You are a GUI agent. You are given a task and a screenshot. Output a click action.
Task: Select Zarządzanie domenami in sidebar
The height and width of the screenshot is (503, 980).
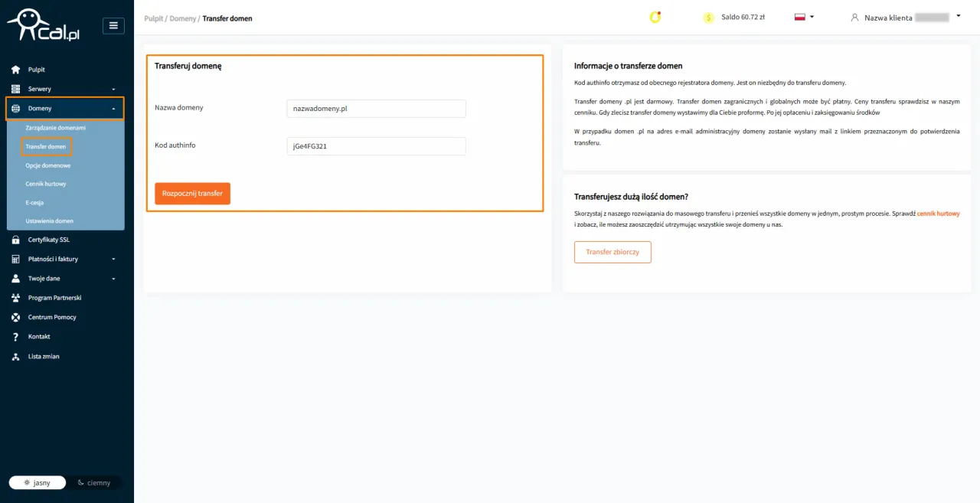coord(57,128)
